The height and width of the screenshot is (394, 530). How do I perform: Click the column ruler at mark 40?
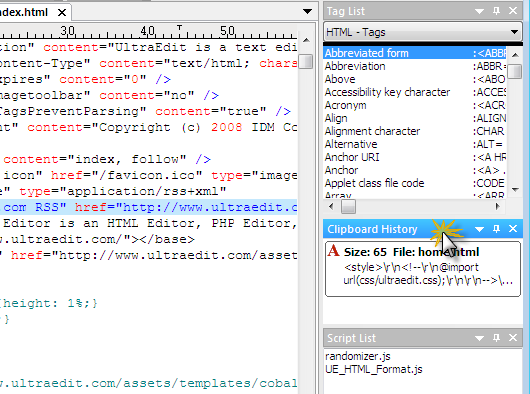tap(148, 31)
